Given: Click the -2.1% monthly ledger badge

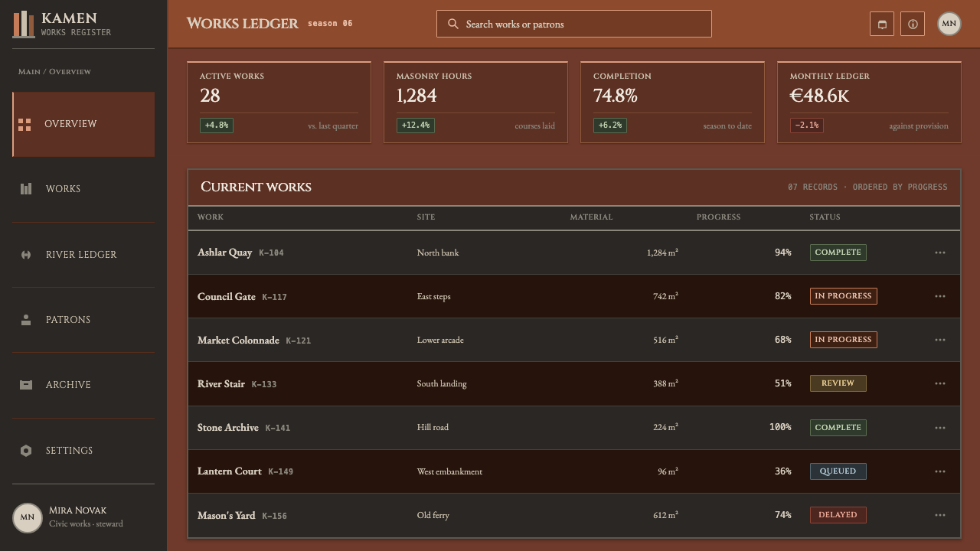Looking at the screenshot, I should [x=807, y=126].
